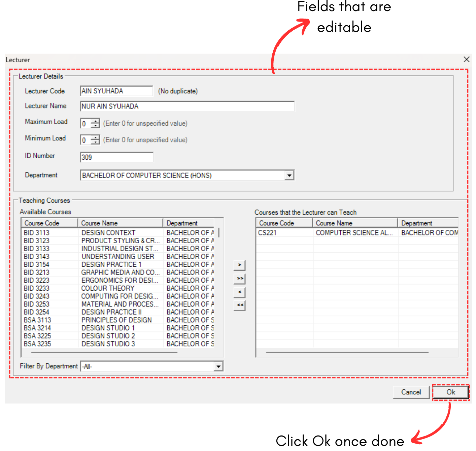
Task: Sort available courses by Course Name header
Action: point(120,223)
